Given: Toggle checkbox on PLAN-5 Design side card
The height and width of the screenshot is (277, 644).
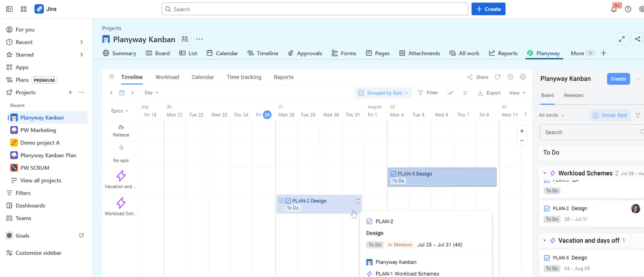Looking at the screenshot, I should [x=547, y=258].
